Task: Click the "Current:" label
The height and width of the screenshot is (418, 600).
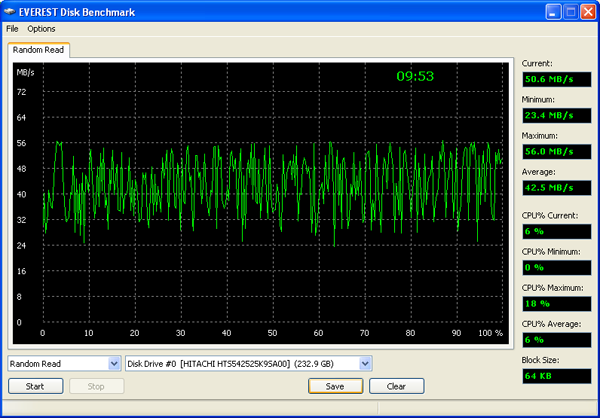Action: click(537, 64)
